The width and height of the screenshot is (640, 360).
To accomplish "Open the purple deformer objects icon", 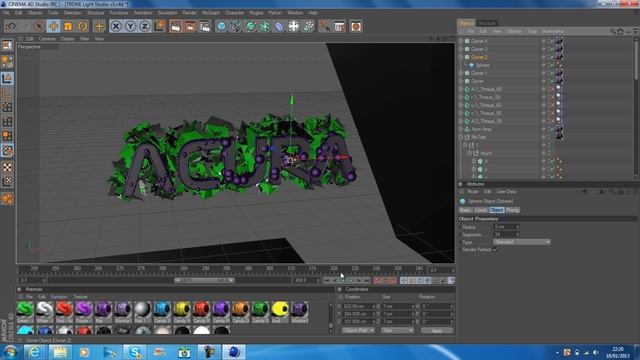I will (279, 27).
